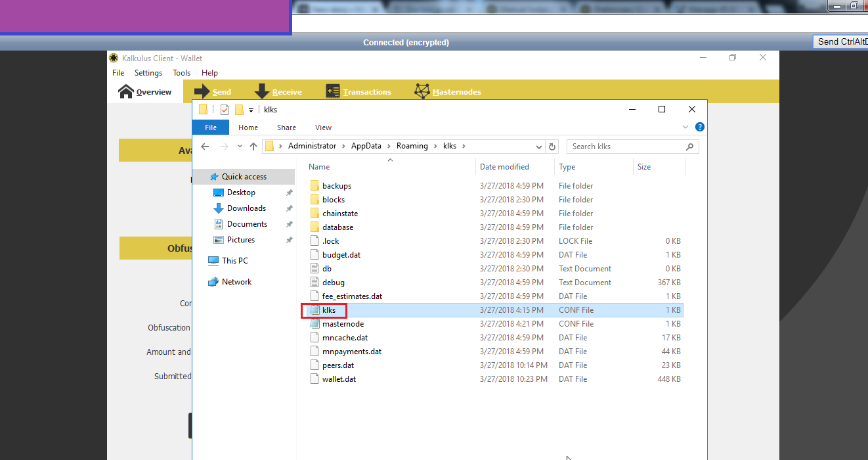Click the debug size 367 KB
The image size is (868, 460).
tap(669, 283)
